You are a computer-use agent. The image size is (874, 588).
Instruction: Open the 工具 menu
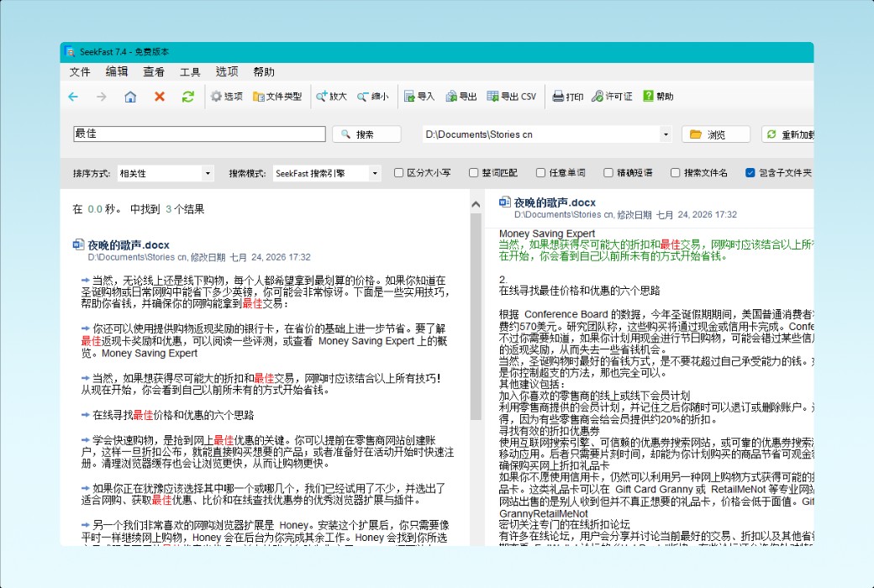pyautogui.click(x=190, y=72)
